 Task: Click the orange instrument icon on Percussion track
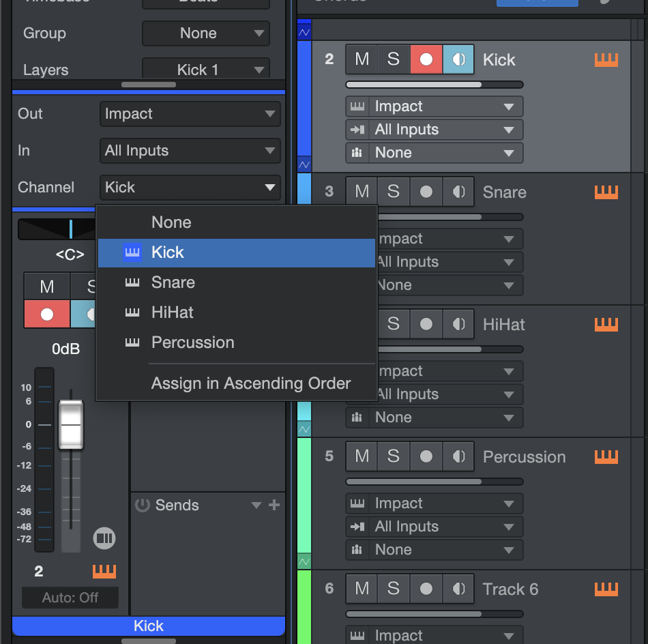(x=606, y=457)
